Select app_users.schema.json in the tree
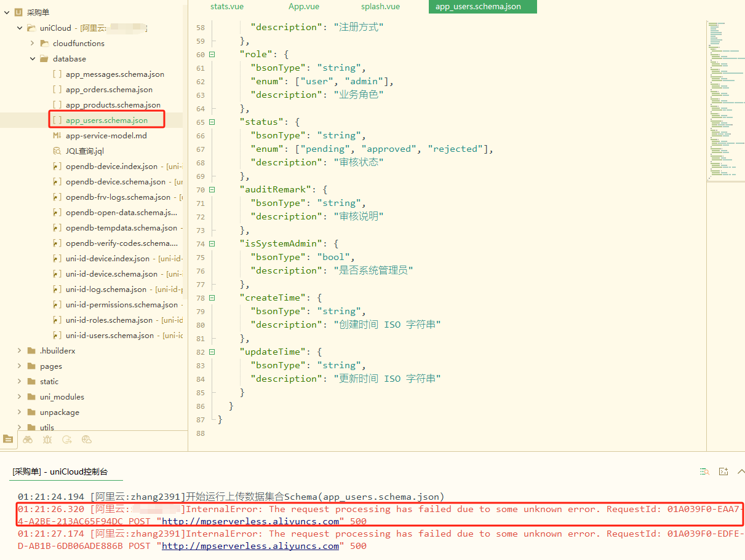This screenshot has height=560, width=745. (106, 120)
